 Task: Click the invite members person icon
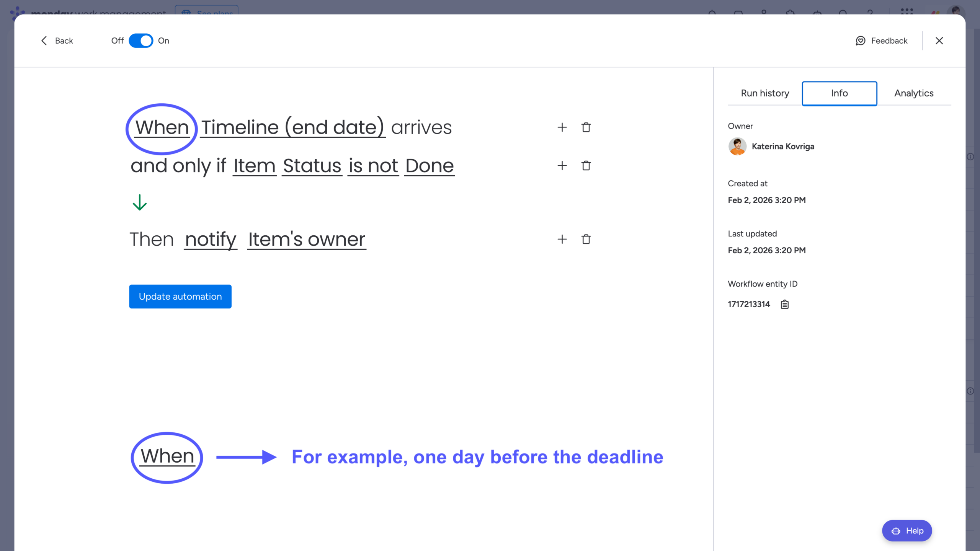click(764, 12)
